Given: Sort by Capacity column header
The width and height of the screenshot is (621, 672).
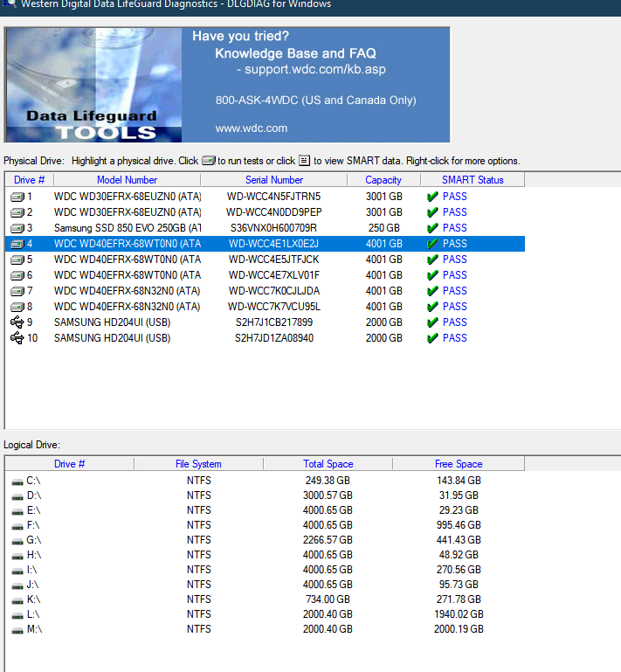Looking at the screenshot, I should click(x=383, y=180).
